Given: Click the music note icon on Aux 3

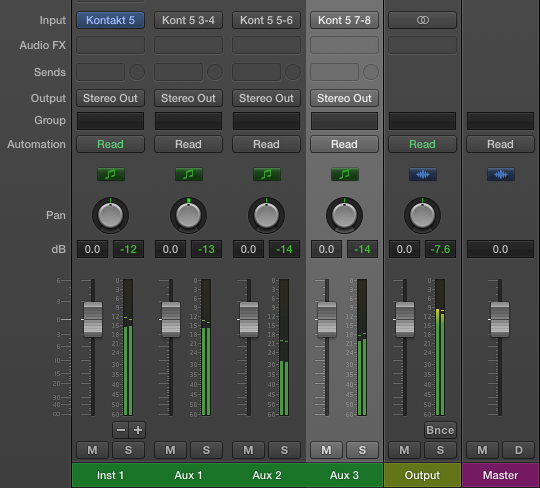Looking at the screenshot, I should pyautogui.click(x=344, y=174).
